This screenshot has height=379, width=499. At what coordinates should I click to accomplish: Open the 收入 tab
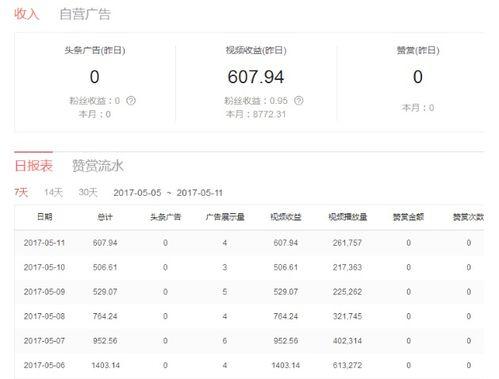tap(26, 14)
